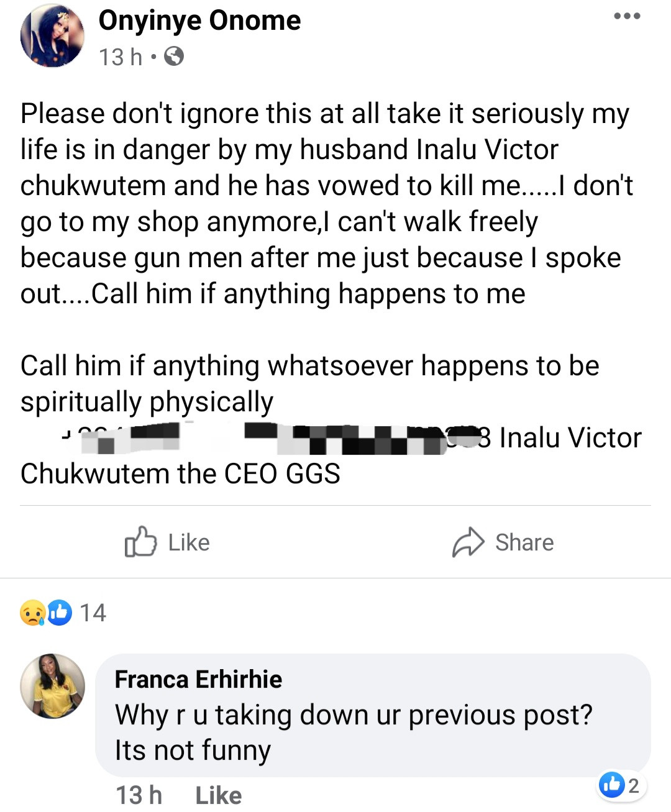671x812 pixels.
Task: Open Onyinye Onome's profile picture
Action: click(52, 35)
